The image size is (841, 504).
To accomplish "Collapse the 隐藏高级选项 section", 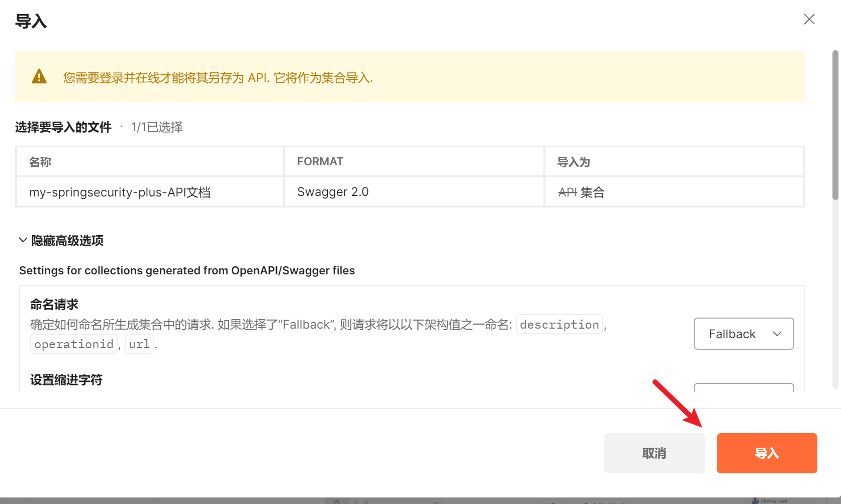I will [61, 241].
